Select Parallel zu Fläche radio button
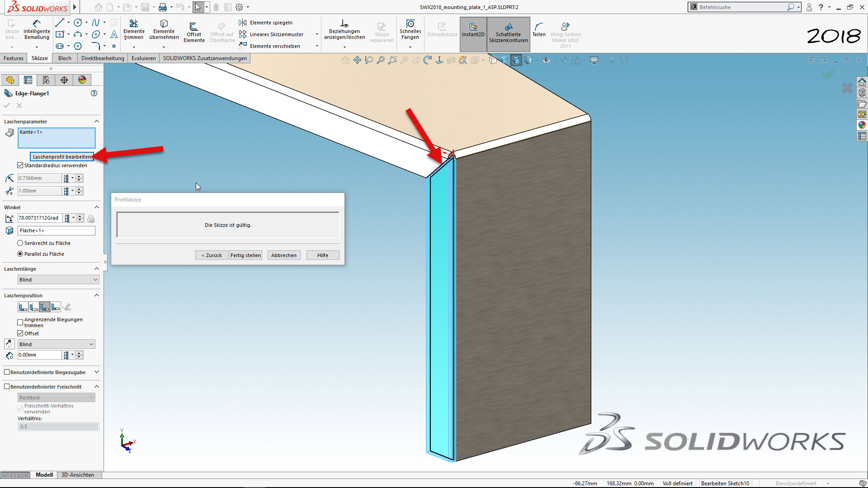Viewport: 868px width, 488px height. tap(20, 254)
